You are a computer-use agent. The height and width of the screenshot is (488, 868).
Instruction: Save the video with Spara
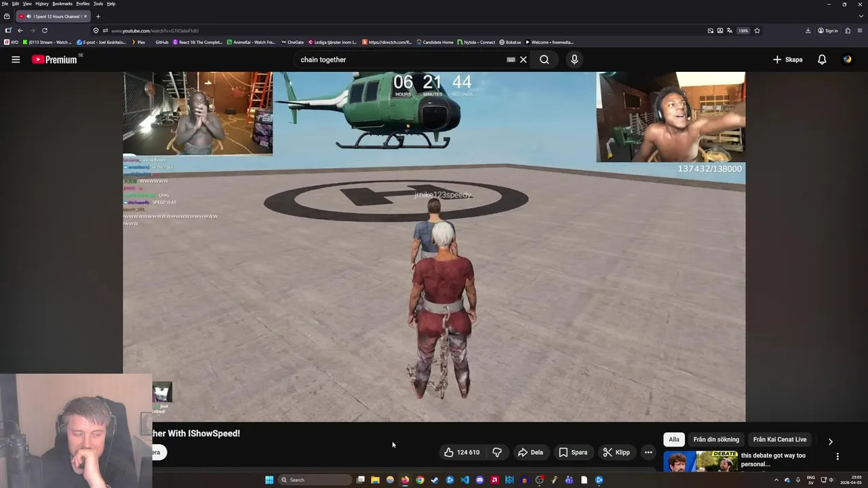[573, 452]
